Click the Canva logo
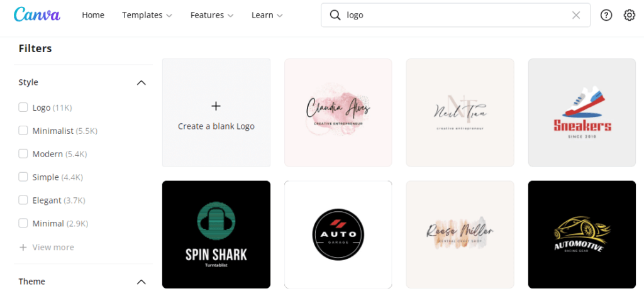The height and width of the screenshot is (296, 644). click(x=37, y=15)
